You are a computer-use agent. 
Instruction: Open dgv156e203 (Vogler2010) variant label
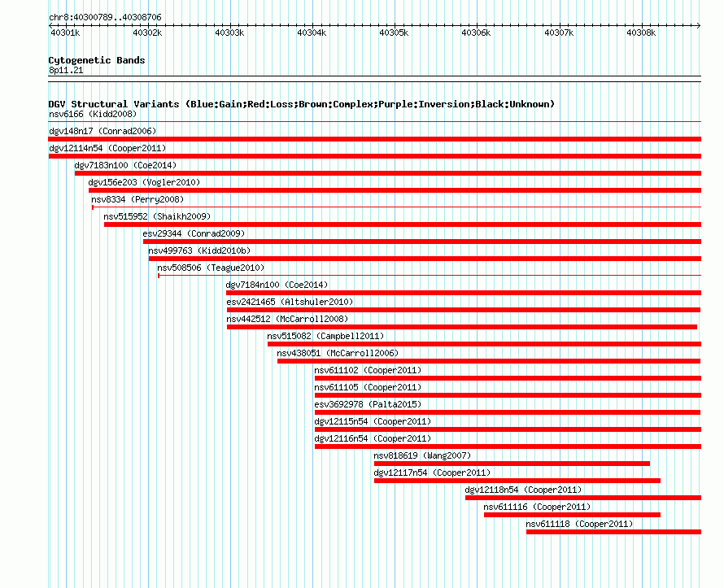[x=144, y=182]
